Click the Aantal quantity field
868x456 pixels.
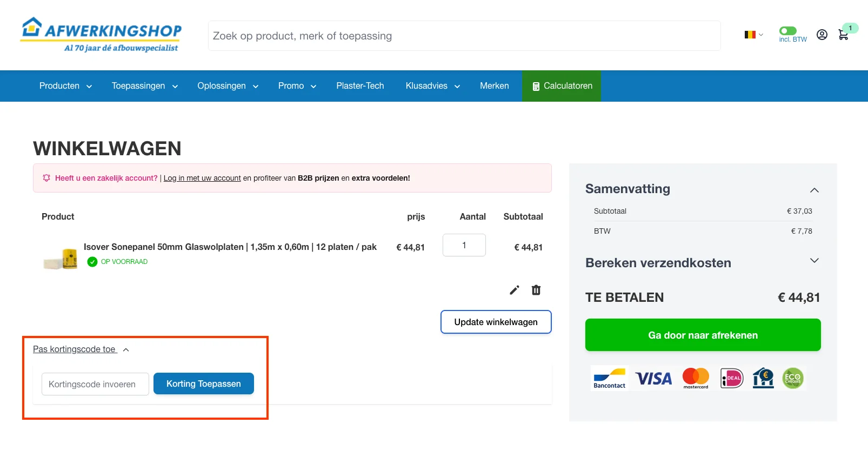pyautogui.click(x=464, y=245)
